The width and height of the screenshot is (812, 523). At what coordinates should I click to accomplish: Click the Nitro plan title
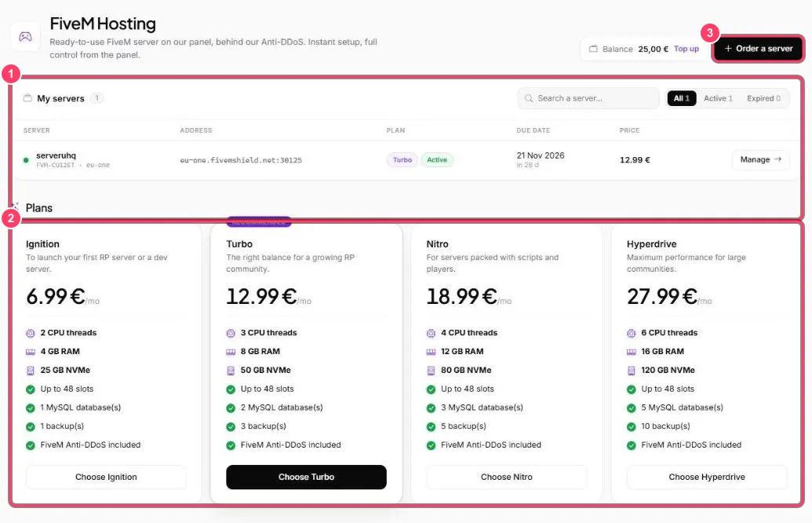438,244
